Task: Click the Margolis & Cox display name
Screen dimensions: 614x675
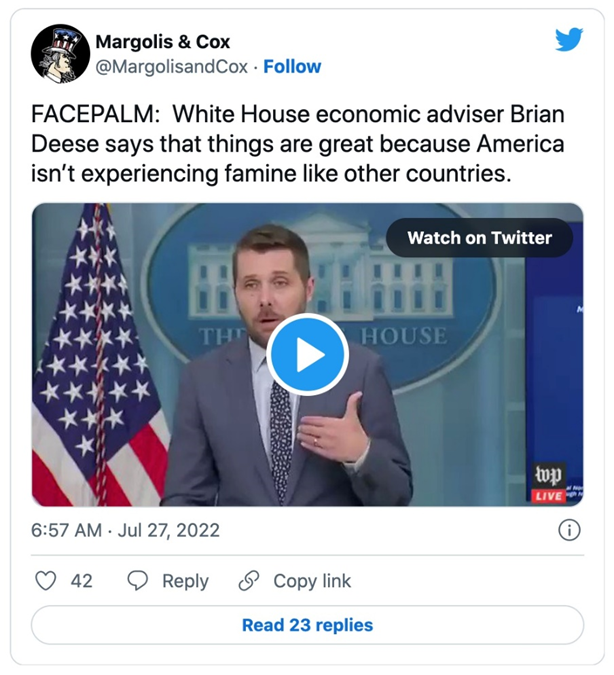Action: click(x=162, y=42)
